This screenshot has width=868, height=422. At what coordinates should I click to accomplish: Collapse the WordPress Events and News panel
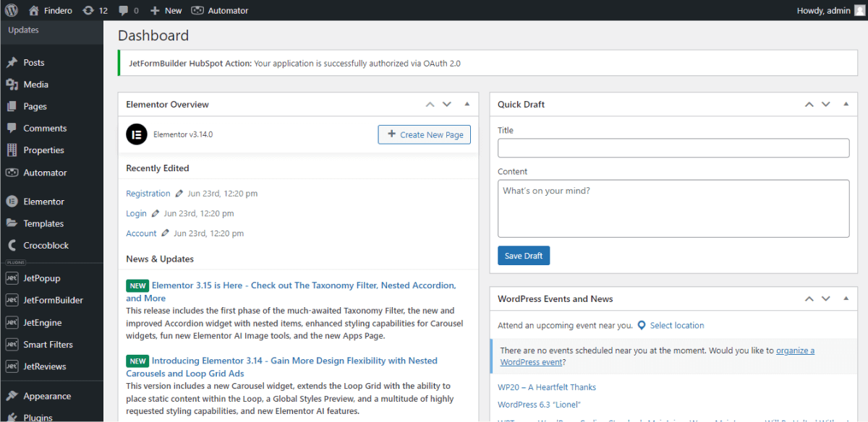pyautogui.click(x=846, y=298)
